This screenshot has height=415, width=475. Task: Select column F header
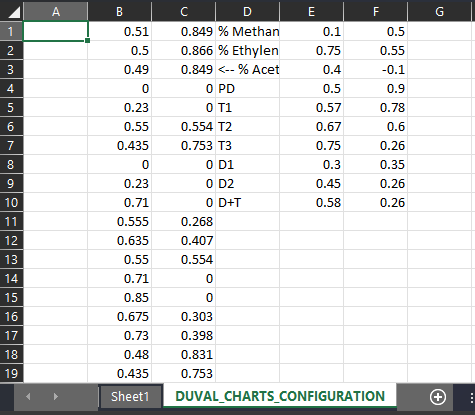376,11
